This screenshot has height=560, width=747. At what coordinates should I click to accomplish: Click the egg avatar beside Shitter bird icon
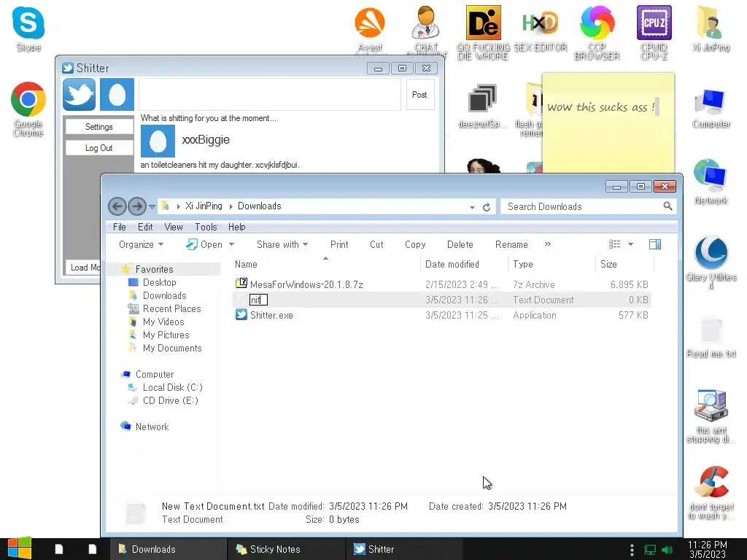click(117, 94)
